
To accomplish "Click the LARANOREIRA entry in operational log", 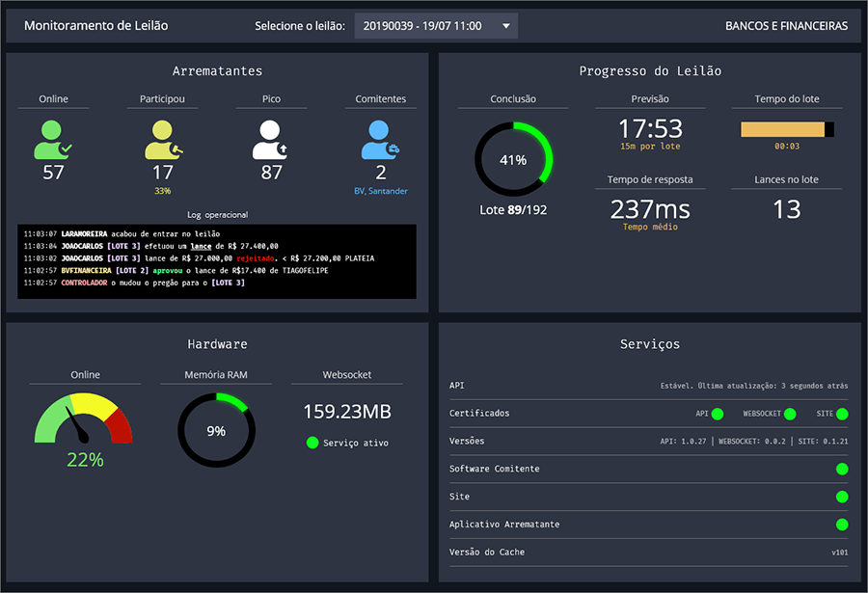I will coord(86,233).
